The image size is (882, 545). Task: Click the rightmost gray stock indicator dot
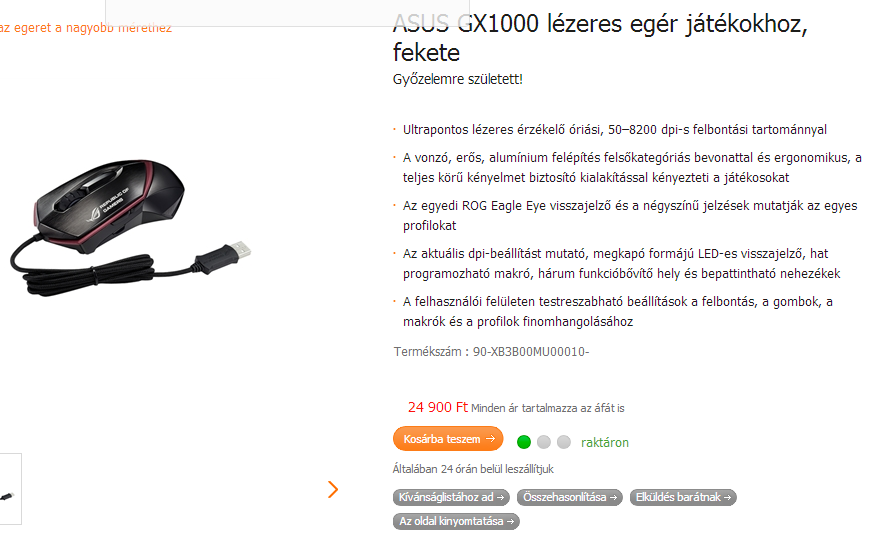click(564, 442)
